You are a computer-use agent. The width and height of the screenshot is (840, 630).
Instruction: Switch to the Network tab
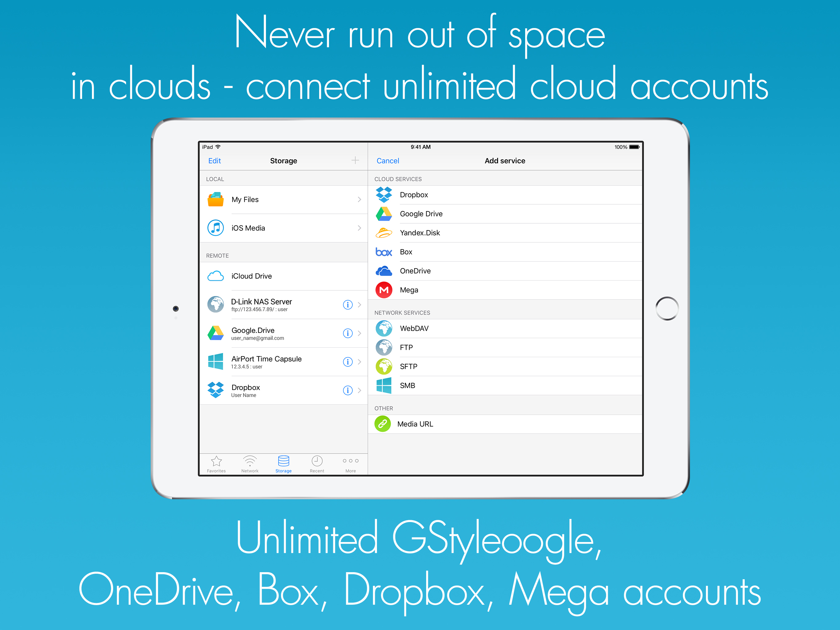[249, 464]
